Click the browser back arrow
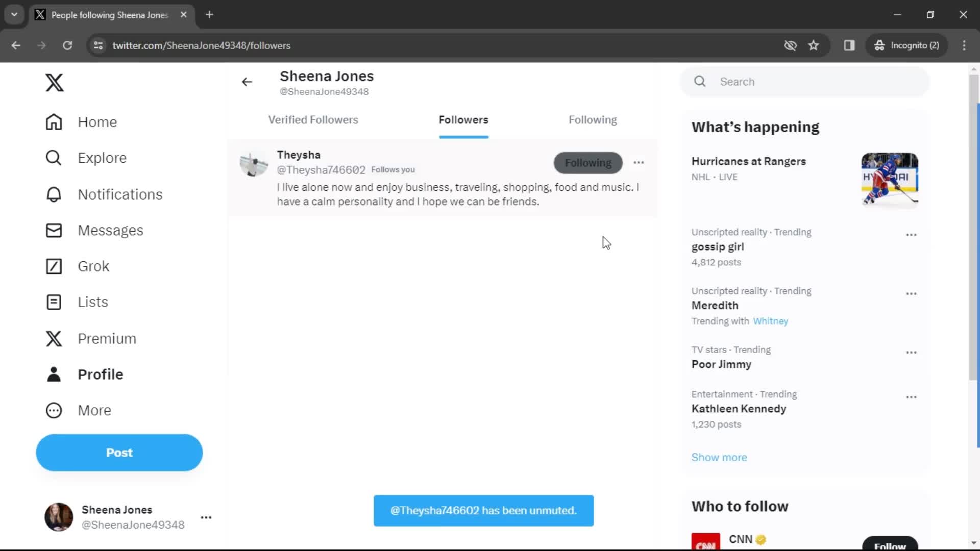980x551 pixels. click(16, 45)
